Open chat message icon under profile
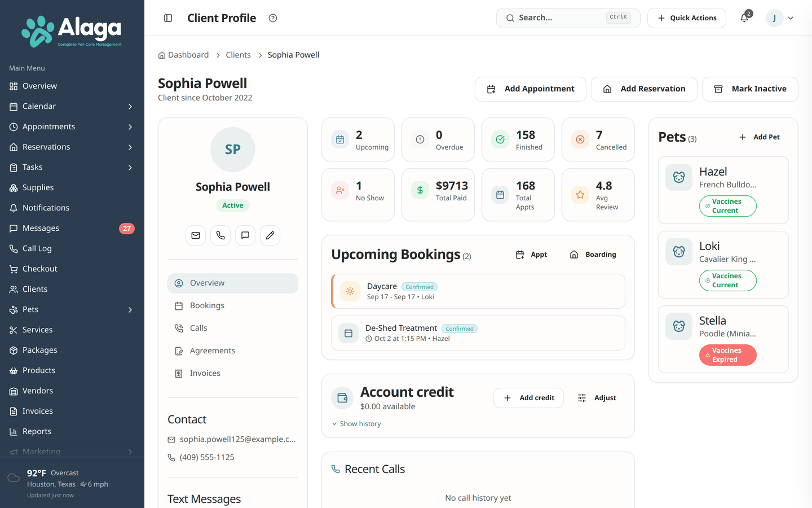812x508 pixels. click(245, 235)
